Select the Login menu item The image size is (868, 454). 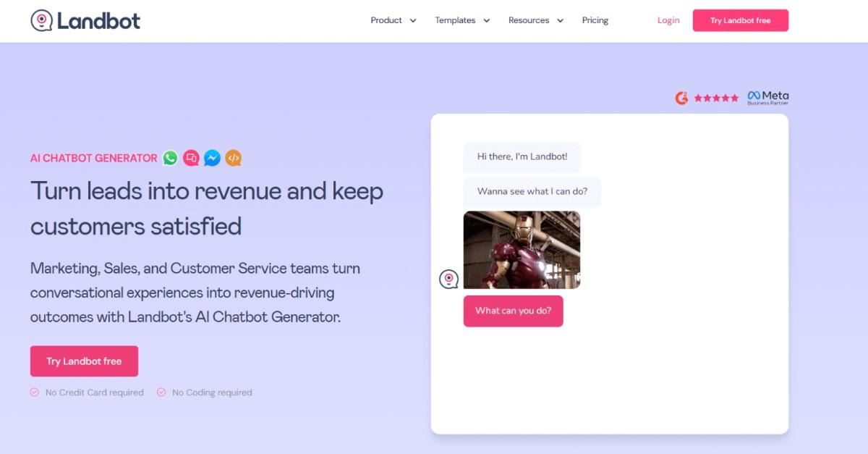[667, 20]
